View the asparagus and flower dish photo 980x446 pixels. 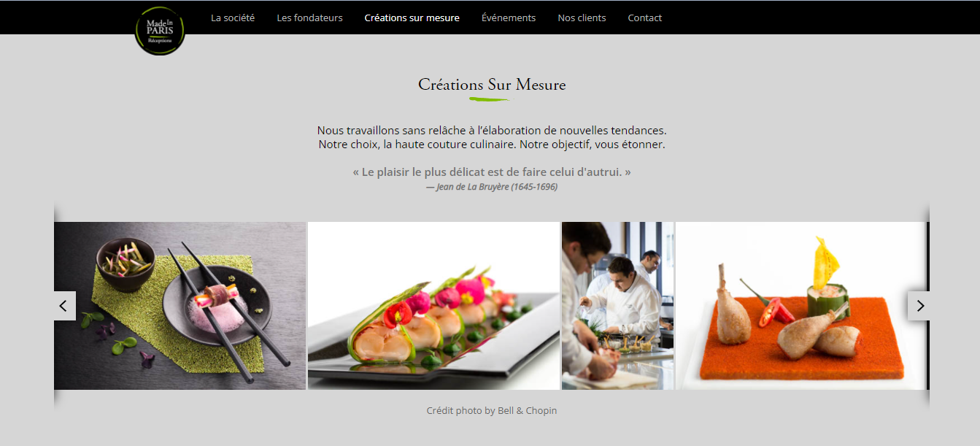(433, 306)
